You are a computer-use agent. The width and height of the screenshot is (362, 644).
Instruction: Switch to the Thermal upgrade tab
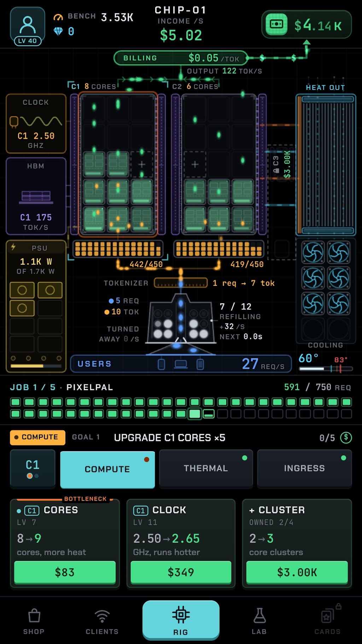point(206,468)
